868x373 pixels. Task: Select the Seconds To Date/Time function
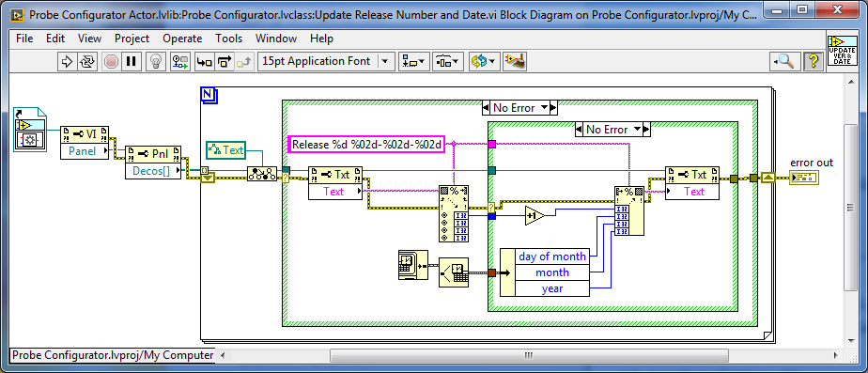pyautogui.click(x=454, y=272)
